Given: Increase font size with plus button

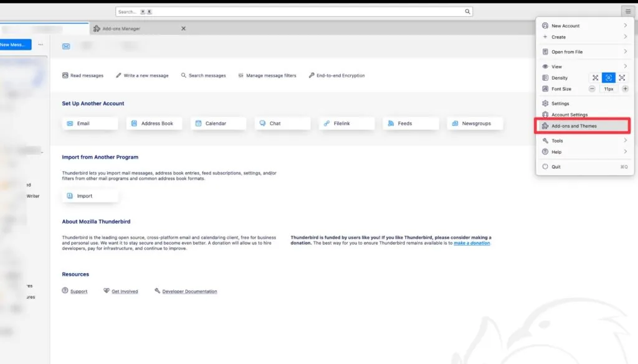Looking at the screenshot, I should (x=626, y=89).
